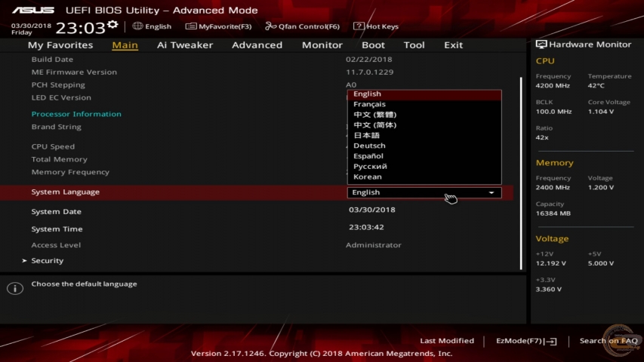
Task: Click the Build Date value 02/22/2018
Action: tap(369, 59)
